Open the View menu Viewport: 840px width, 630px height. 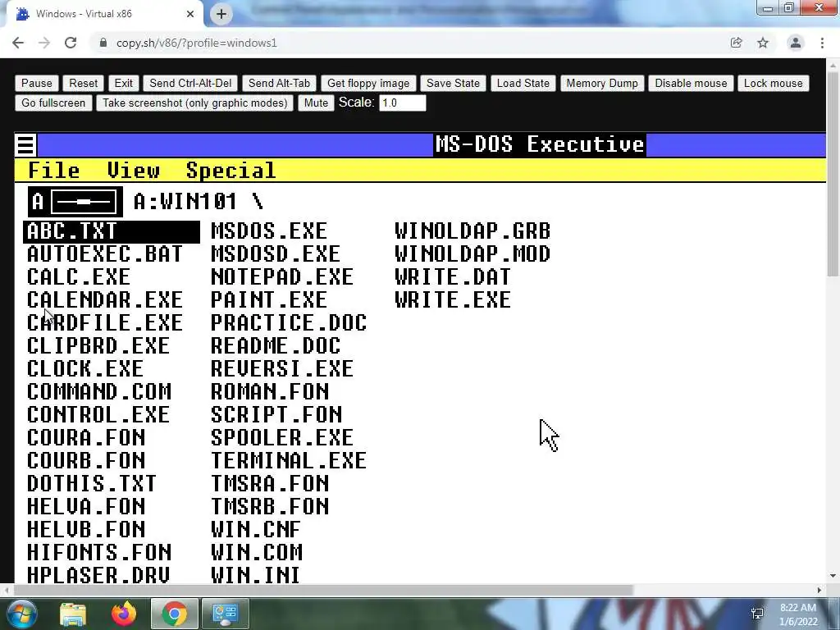134,171
